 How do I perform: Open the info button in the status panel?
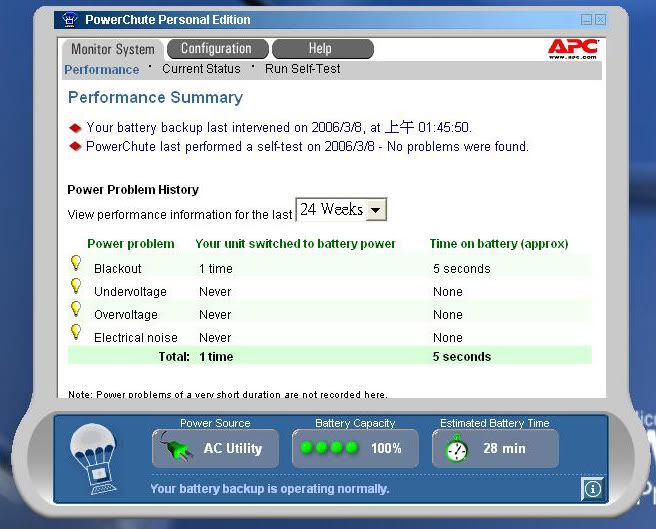coord(592,488)
